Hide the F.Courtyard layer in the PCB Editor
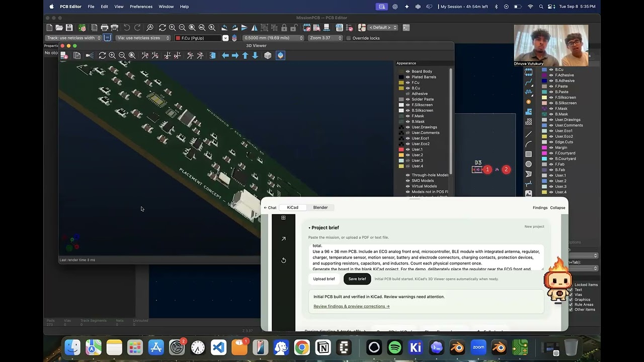This screenshot has height=362, width=644. (x=551, y=153)
